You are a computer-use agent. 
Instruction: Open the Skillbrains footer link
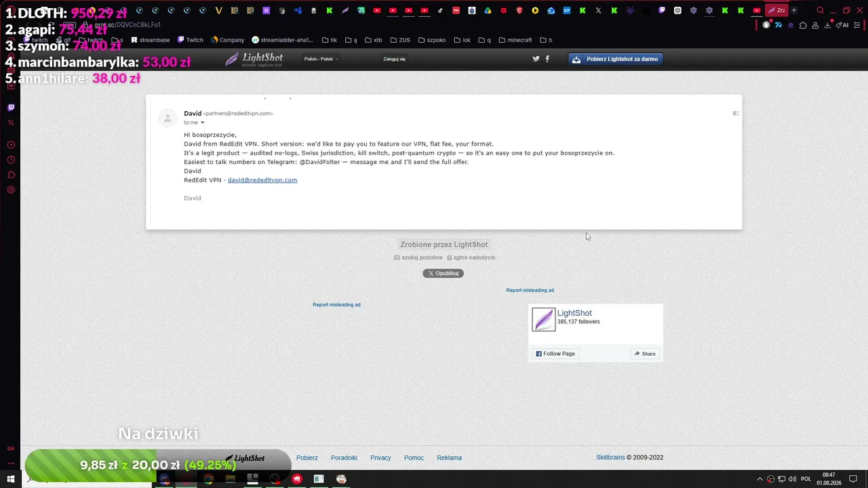tap(610, 457)
